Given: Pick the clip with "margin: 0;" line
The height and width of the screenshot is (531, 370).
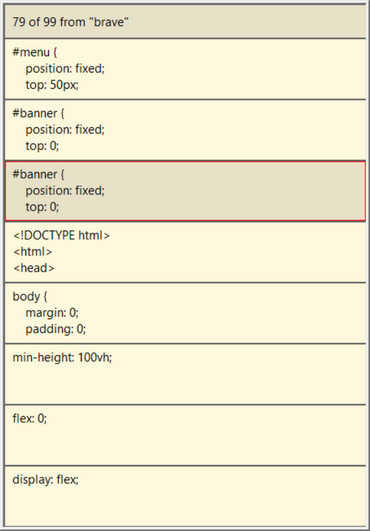Looking at the screenshot, I should pyautogui.click(x=185, y=313).
